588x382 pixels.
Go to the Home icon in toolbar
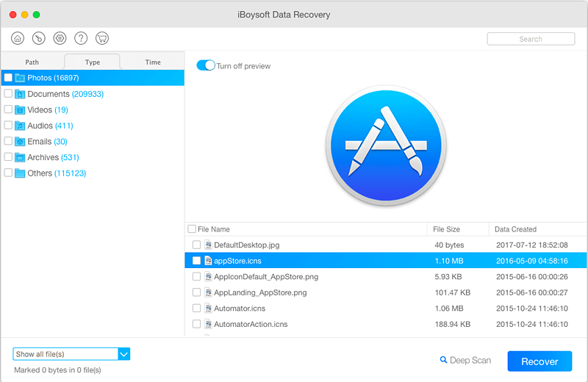tap(18, 38)
